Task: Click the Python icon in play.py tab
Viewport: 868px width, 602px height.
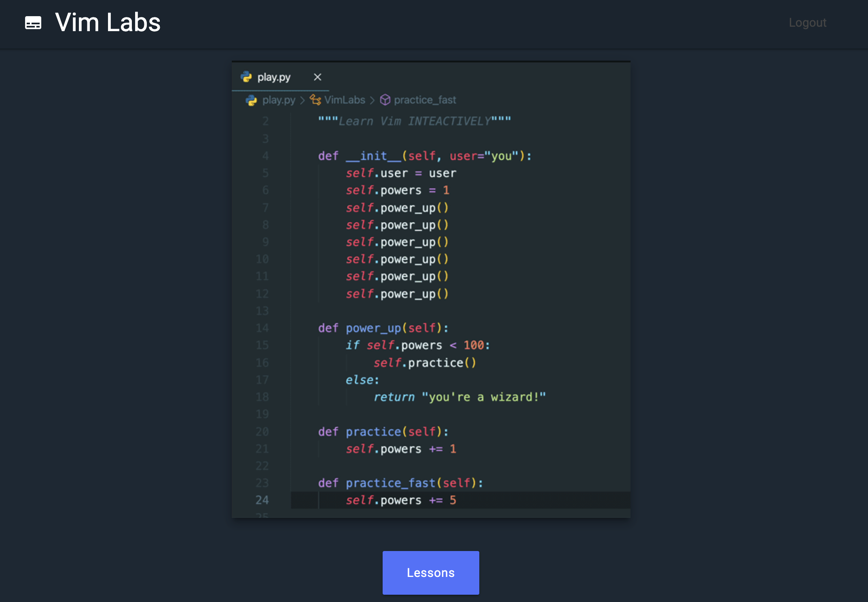Action: 246,77
